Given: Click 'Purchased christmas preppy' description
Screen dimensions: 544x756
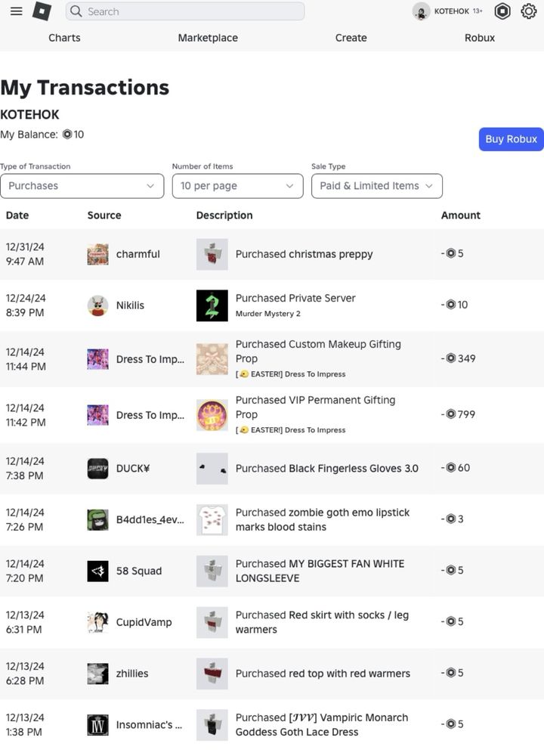Looking at the screenshot, I should [304, 254].
